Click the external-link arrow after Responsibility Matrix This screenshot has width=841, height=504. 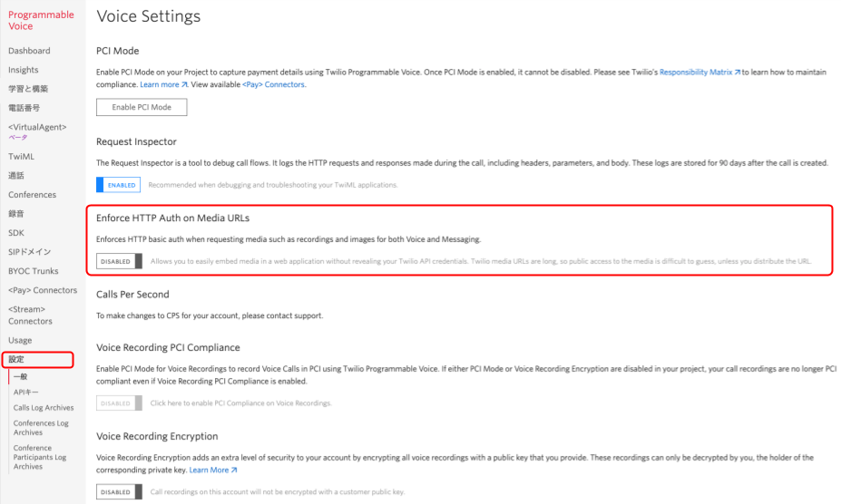(737, 73)
